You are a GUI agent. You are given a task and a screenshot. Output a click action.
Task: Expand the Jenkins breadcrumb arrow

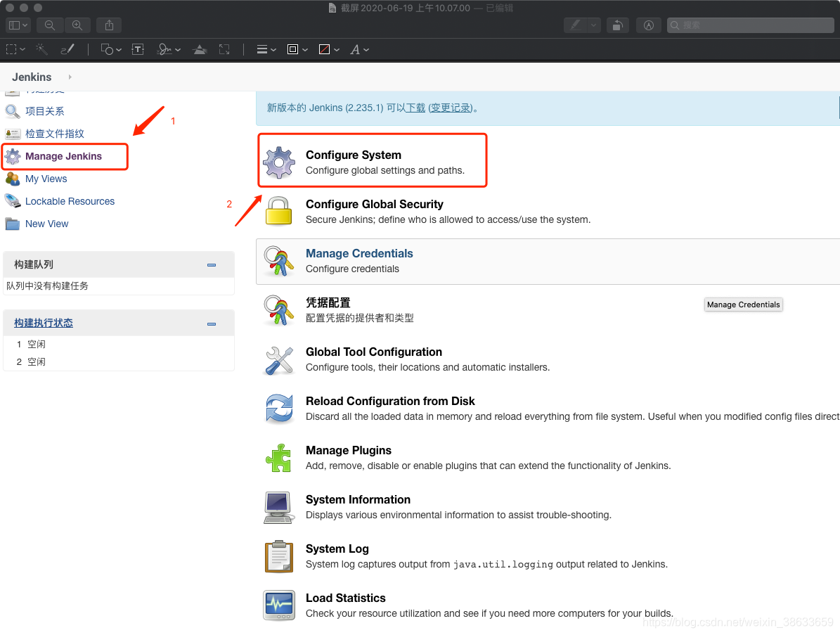click(70, 77)
